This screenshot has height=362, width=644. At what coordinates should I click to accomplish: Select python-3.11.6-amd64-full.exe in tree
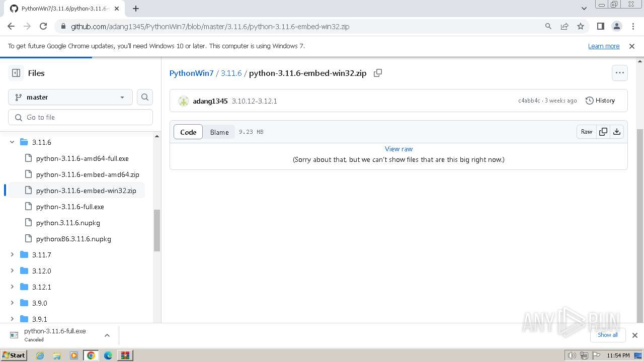(x=83, y=158)
